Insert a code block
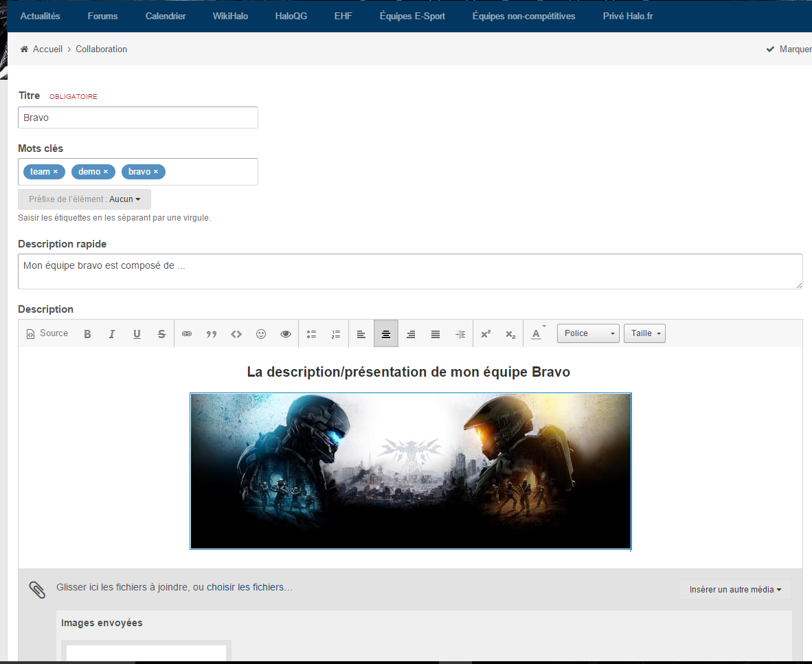The height and width of the screenshot is (664, 812). [x=236, y=334]
